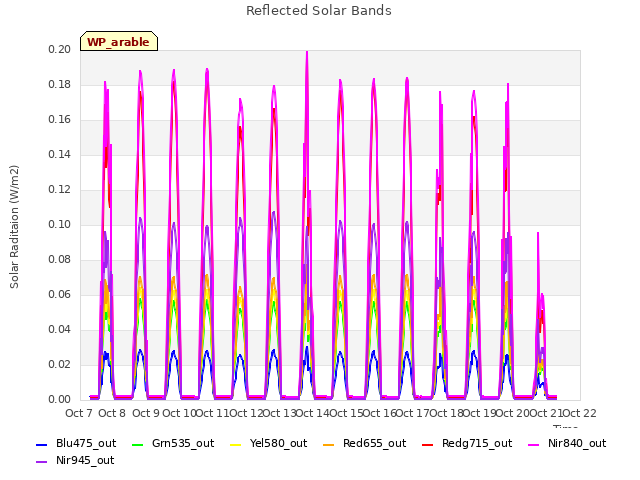Click the Solar Raditaion (W/m2) axis label

(x=14, y=227)
